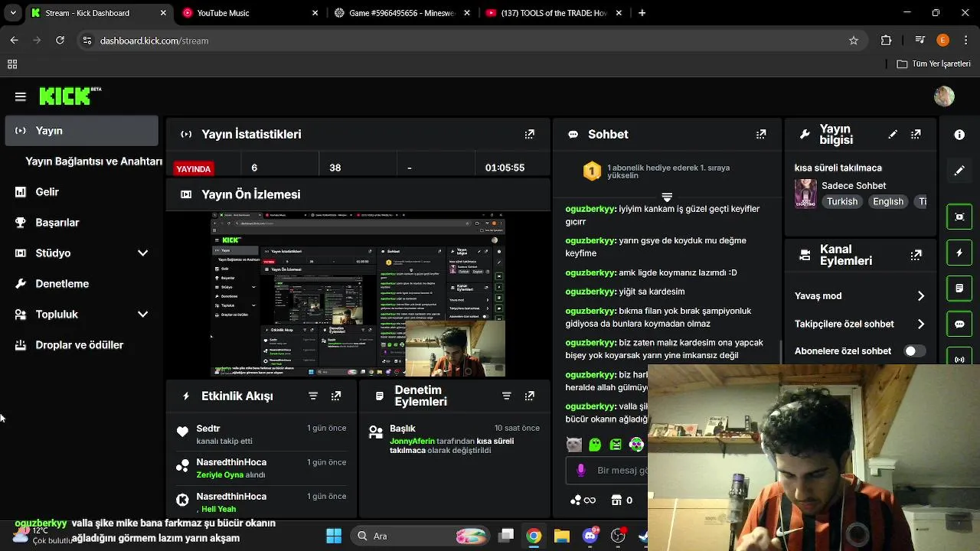Bookmark this page with star icon
Viewport: 980px width, 551px height.
854,41
